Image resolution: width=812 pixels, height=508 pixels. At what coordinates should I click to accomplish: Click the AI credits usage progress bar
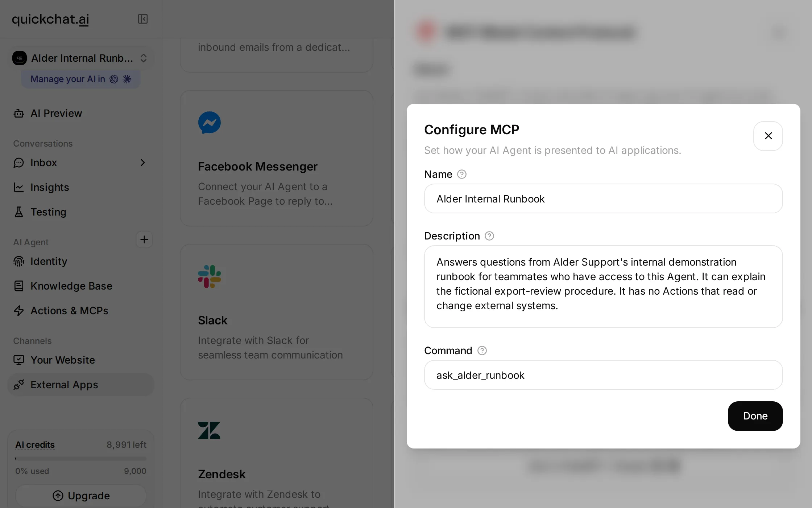pos(80,459)
